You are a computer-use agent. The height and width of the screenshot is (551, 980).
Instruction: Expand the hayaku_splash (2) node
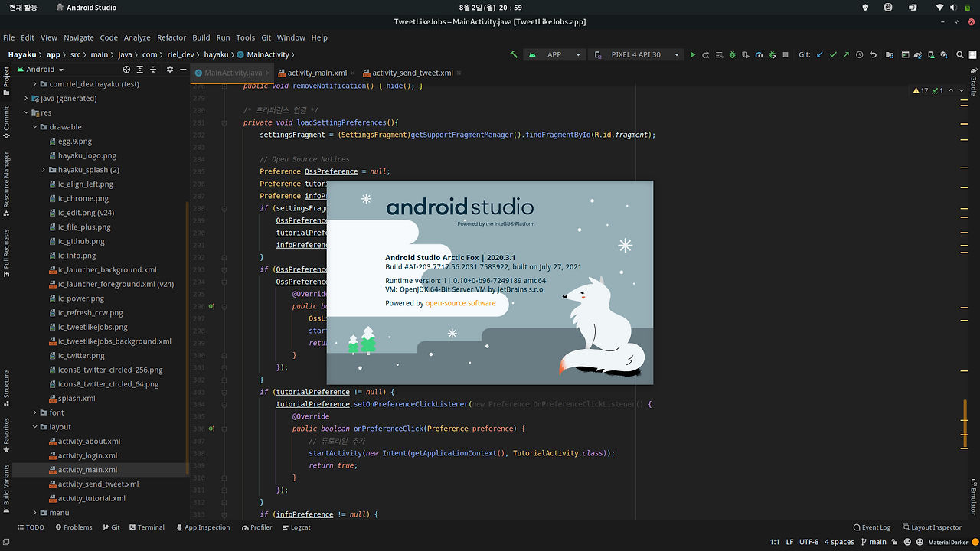[x=44, y=170]
